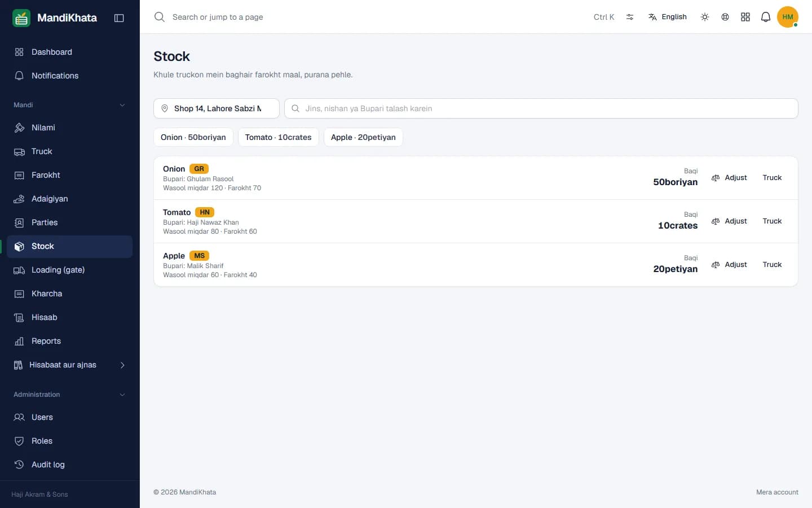Click the Farokht sidebar icon
Screen dimensions: 812x508
coord(19,175)
